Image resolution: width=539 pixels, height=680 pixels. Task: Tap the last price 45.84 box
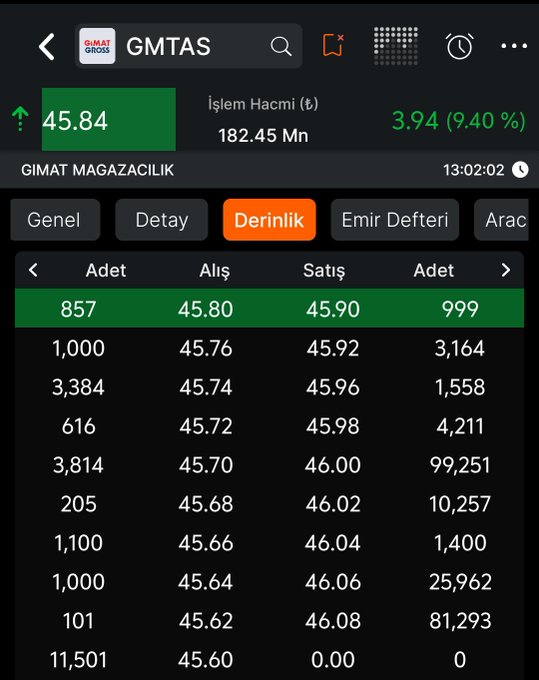(109, 120)
